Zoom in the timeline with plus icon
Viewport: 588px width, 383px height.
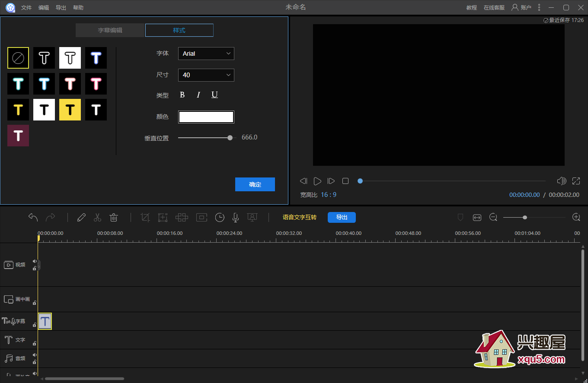coord(576,217)
